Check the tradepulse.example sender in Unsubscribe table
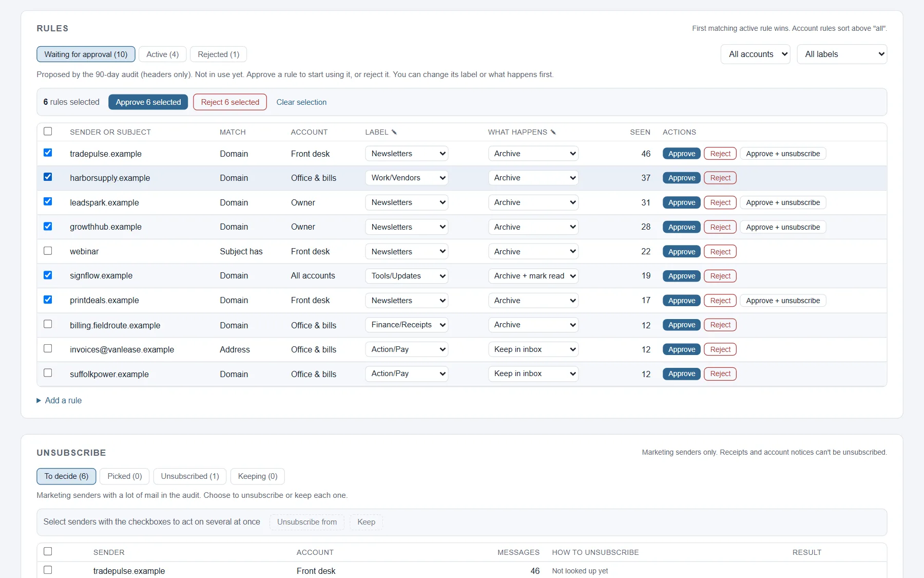 tap(48, 570)
